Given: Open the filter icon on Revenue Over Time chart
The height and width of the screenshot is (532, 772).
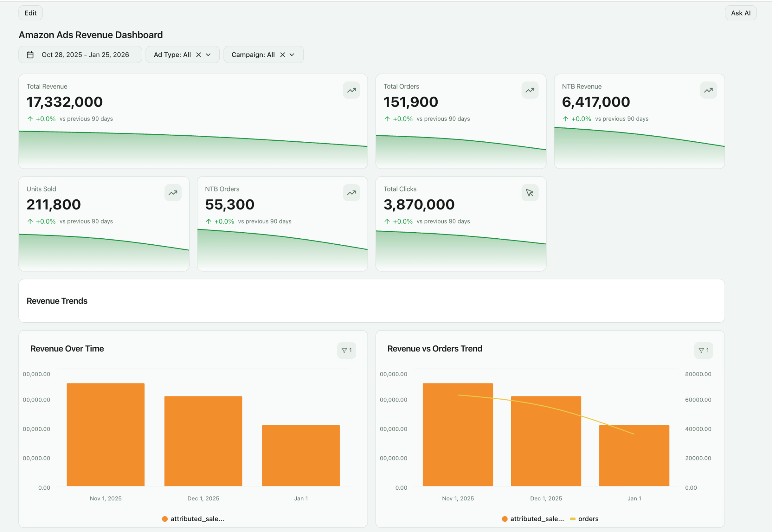Looking at the screenshot, I should coord(346,350).
